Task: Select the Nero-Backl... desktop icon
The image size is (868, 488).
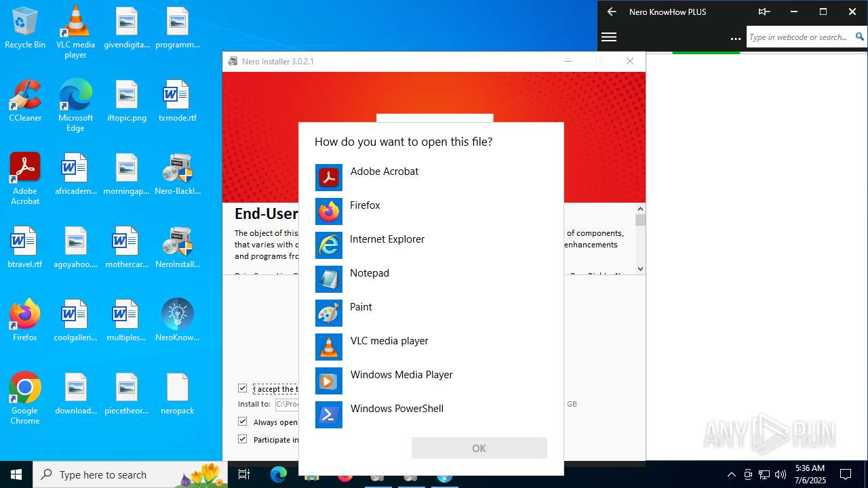Action: coord(178,174)
